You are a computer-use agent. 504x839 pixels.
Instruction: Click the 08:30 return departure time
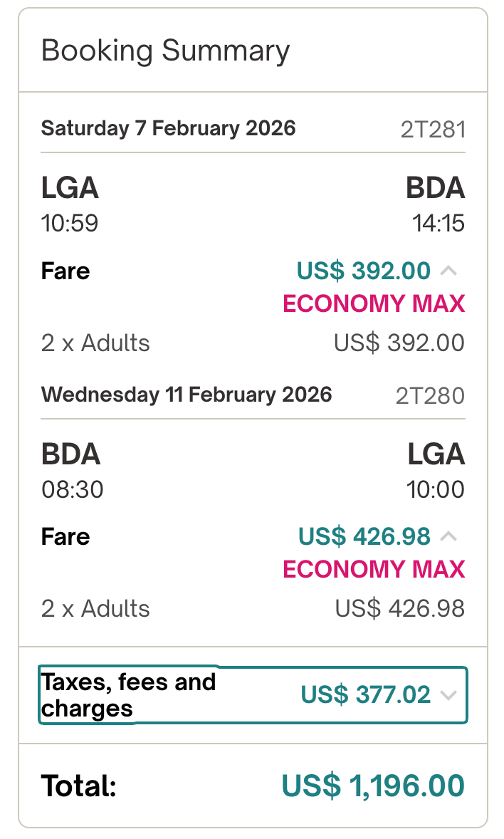click(x=72, y=489)
